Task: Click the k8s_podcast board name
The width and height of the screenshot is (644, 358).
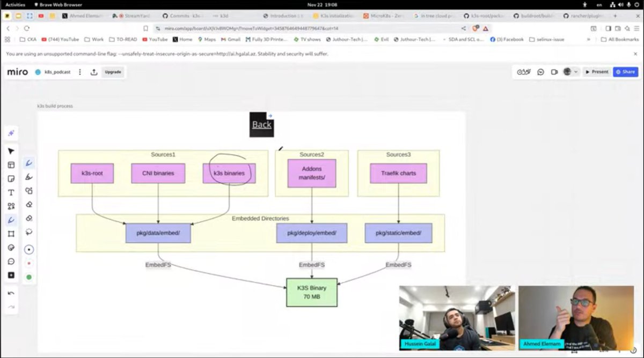Action: coord(57,72)
